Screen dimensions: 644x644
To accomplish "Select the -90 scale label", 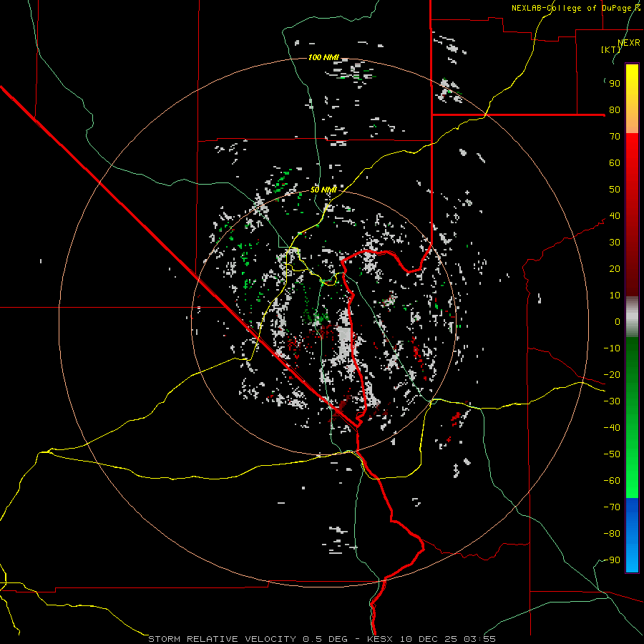I will coord(612,560).
